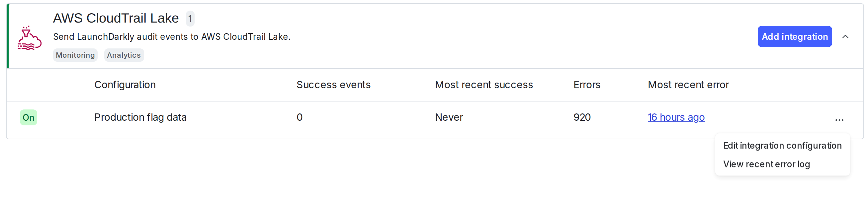Select the Production flag data configuration name
The width and height of the screenshot is (868, 199).
point(140,117)
